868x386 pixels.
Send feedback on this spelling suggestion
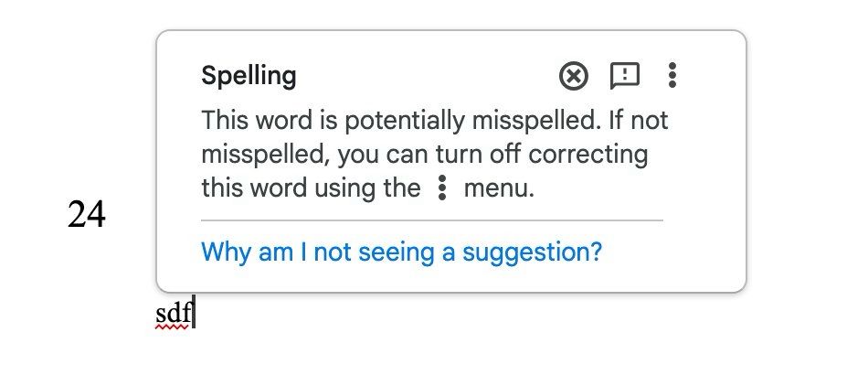click(624, 76)
